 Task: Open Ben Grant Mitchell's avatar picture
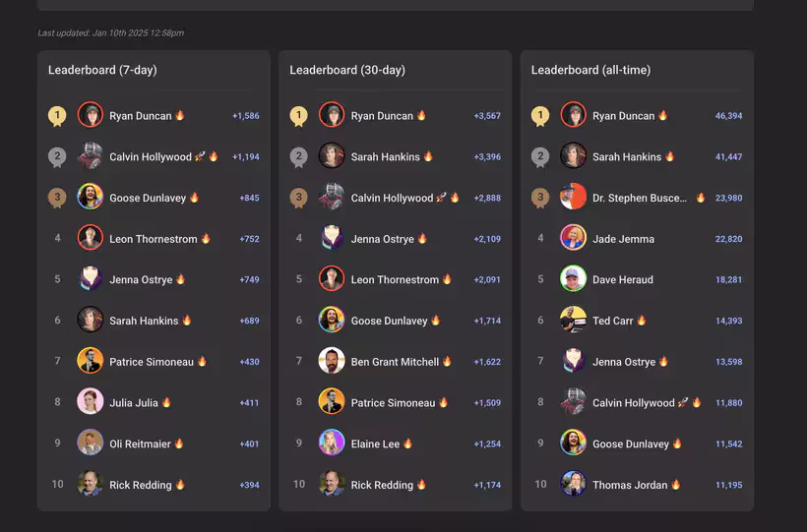[332, 361]
